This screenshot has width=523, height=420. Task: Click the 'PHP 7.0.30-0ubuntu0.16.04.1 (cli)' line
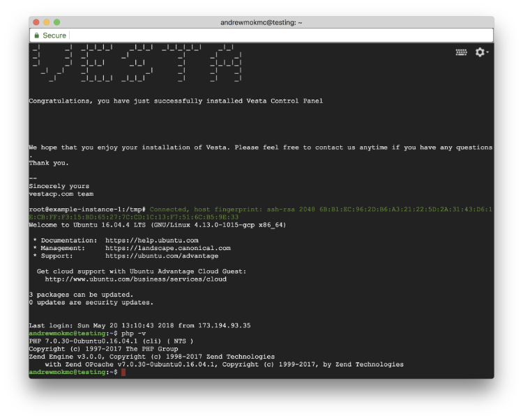pos(111,341)
